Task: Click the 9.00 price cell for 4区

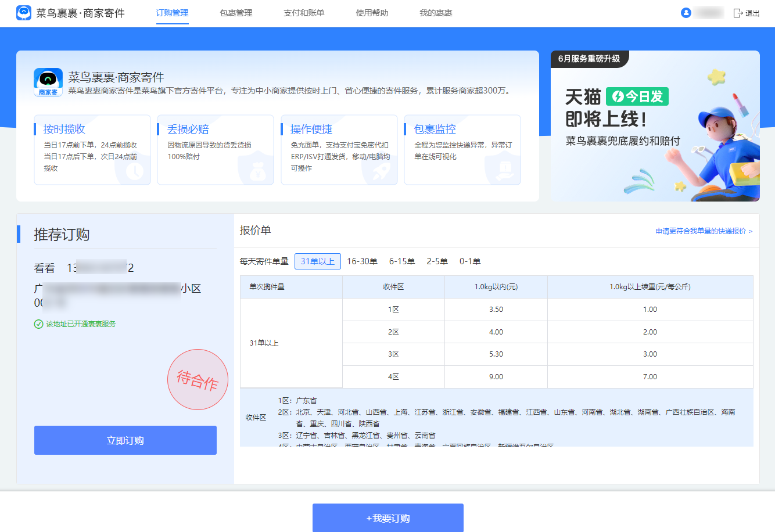Action: 496,377
